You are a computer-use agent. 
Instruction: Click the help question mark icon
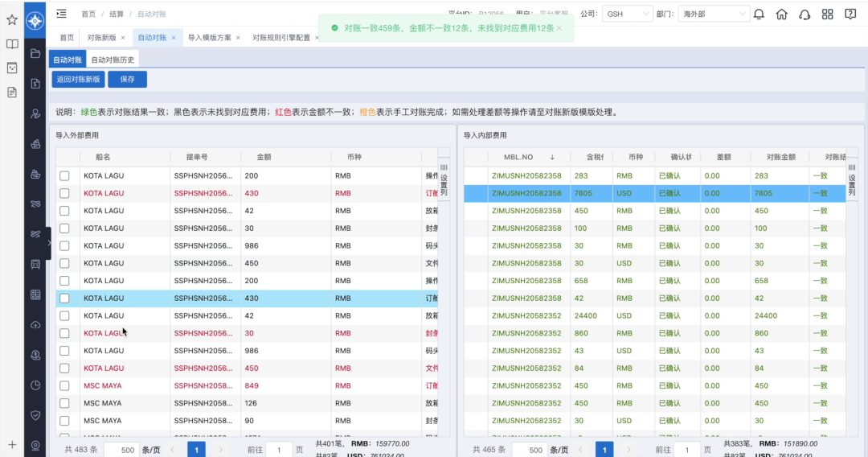pyautogui.click(x=850, y=14)
